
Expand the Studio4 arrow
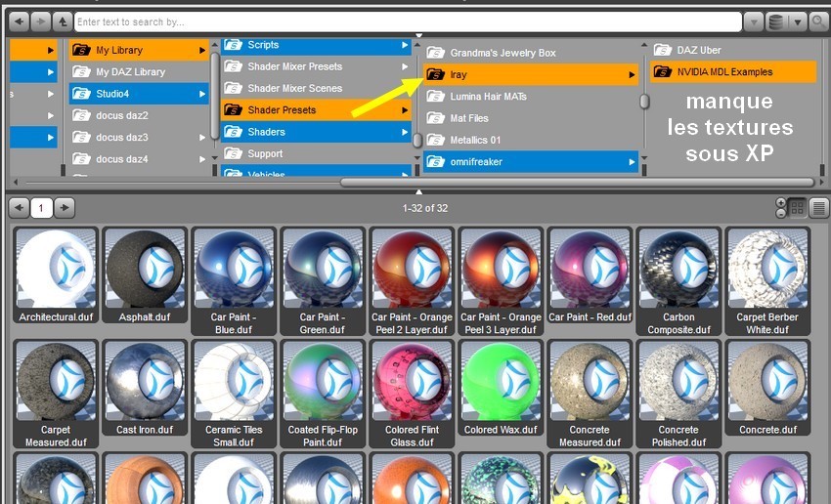[x=202, y=94]
